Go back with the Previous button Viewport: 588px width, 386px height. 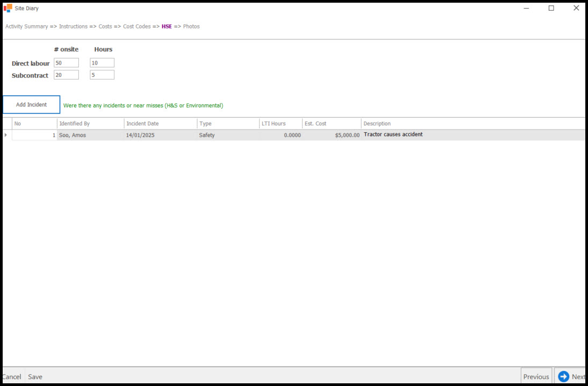point(536,376)
